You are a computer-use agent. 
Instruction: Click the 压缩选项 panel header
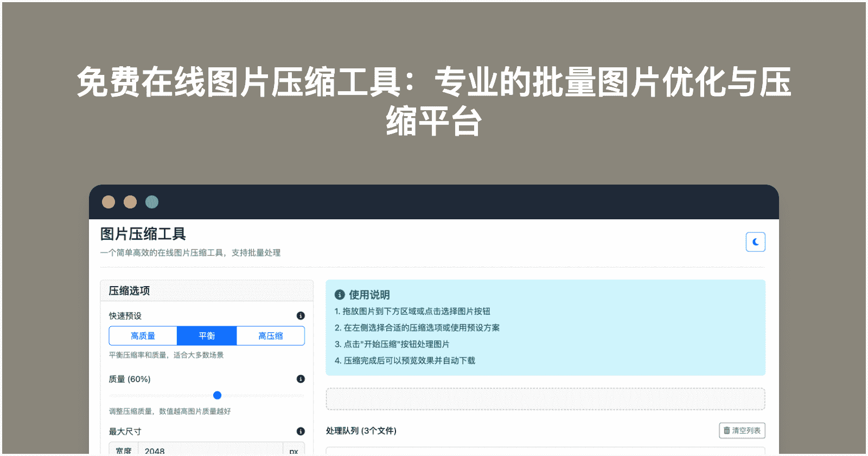coord(207,291)
